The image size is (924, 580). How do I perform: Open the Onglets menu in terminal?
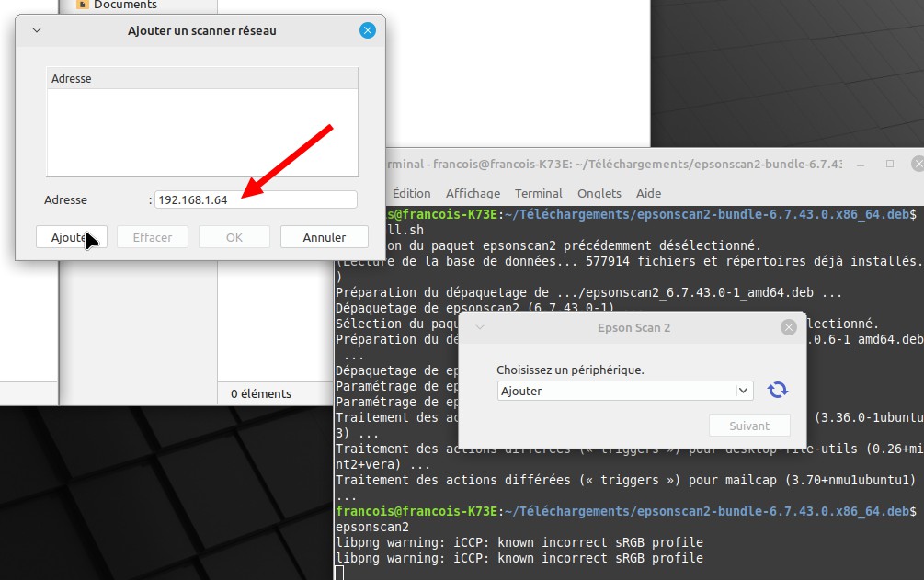pos(599,193)
